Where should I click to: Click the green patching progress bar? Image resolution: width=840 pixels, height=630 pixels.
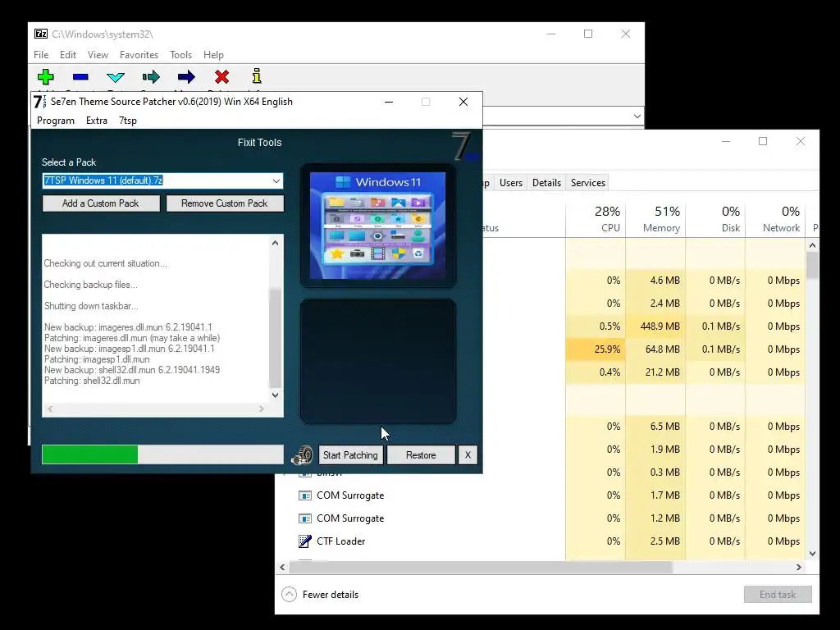162,454
